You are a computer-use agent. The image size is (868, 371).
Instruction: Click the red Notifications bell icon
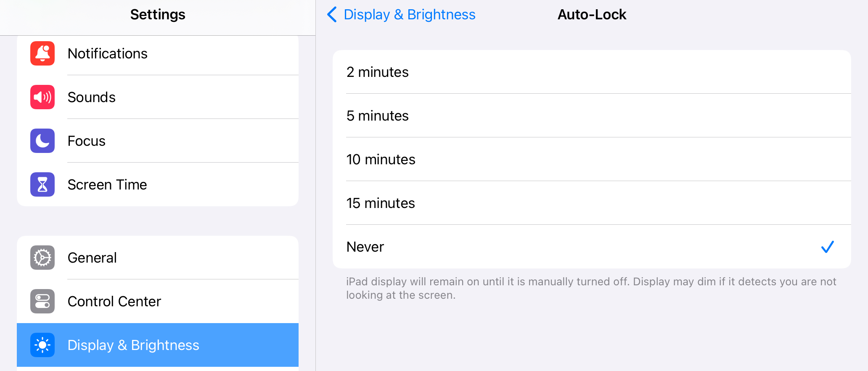click(42, 53)
